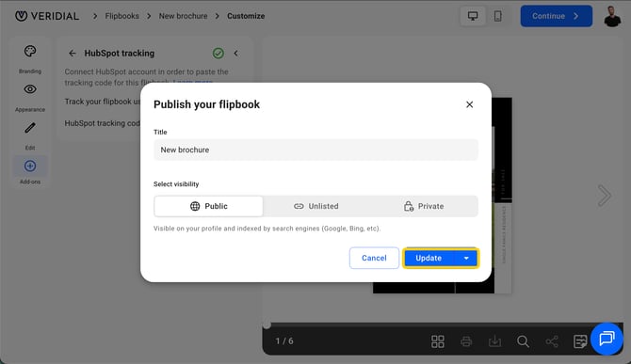The image size is (631, 364).
Task: Go back from HubSpot tracking
Action: pos(72,53)
